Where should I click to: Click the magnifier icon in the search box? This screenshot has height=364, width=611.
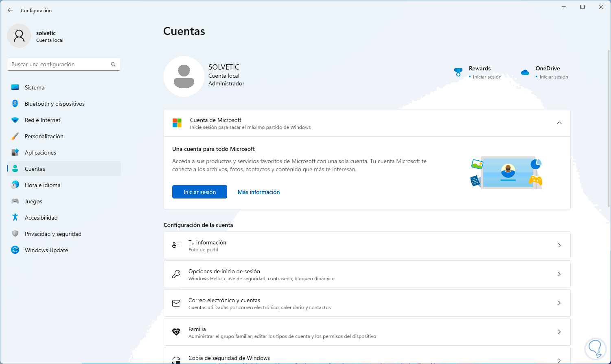pyautogui.click(x=113, y=64)
